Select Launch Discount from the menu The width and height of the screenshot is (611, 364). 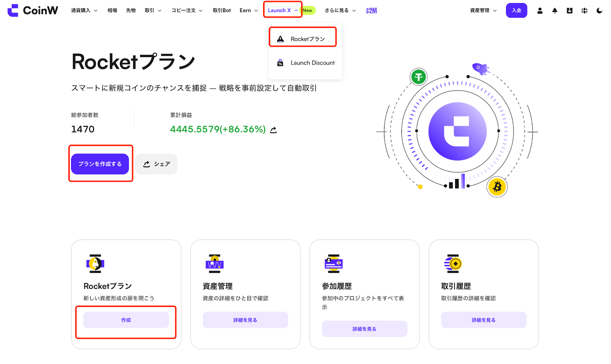[x=312, y=63]
